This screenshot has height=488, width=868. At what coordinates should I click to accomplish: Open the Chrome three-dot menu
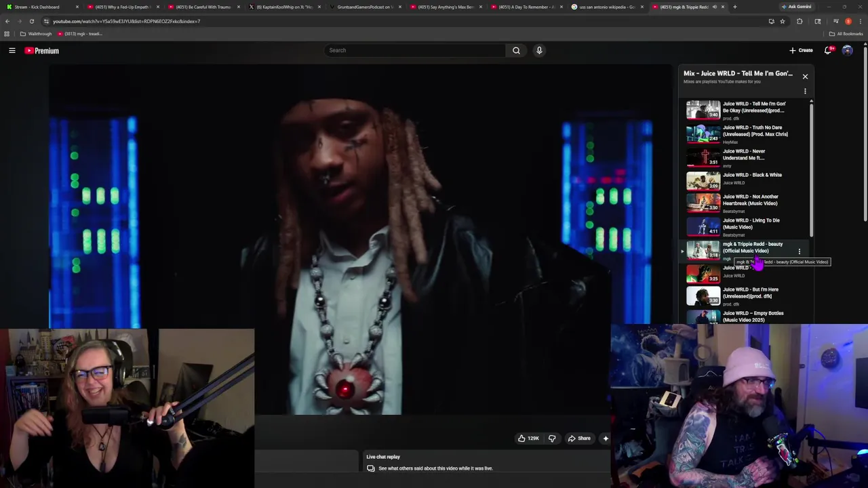click(860, 21)
